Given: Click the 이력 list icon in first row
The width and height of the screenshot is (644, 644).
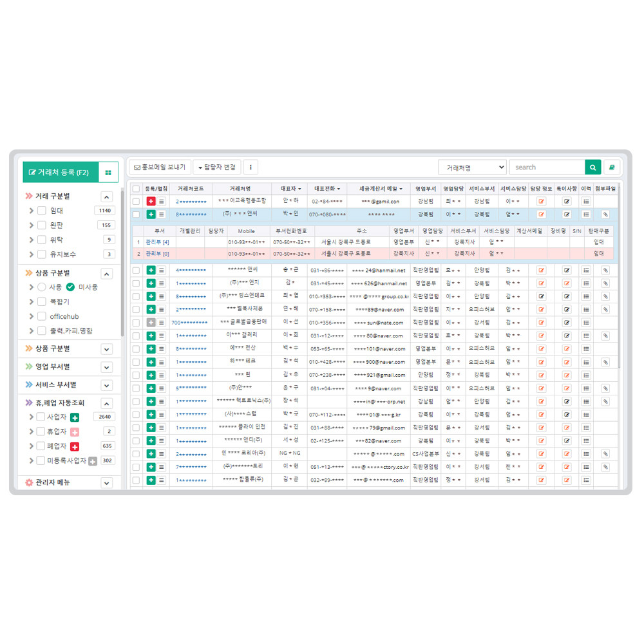Looking at the screenshot, I should pos(586,202).
